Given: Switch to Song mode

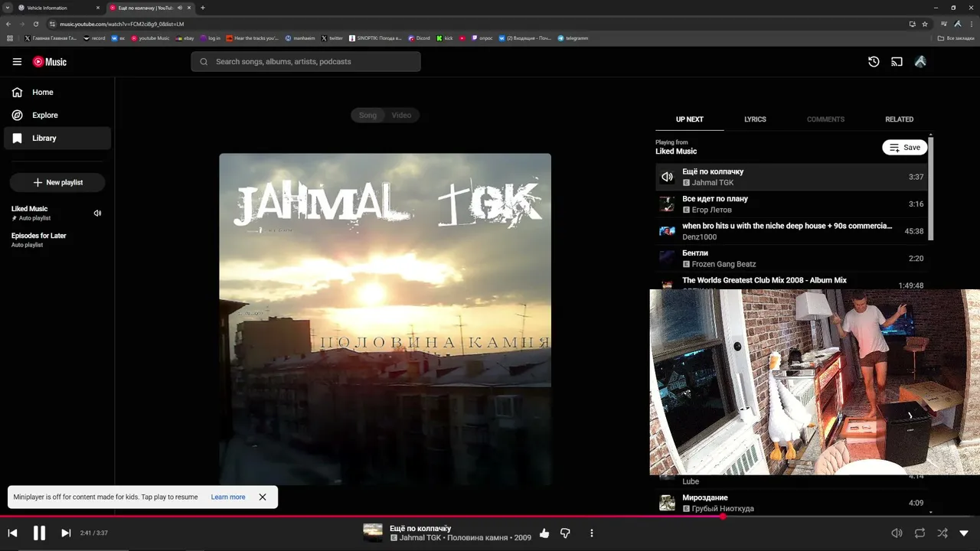Looking at the screenshot, I should coord(367,116).
